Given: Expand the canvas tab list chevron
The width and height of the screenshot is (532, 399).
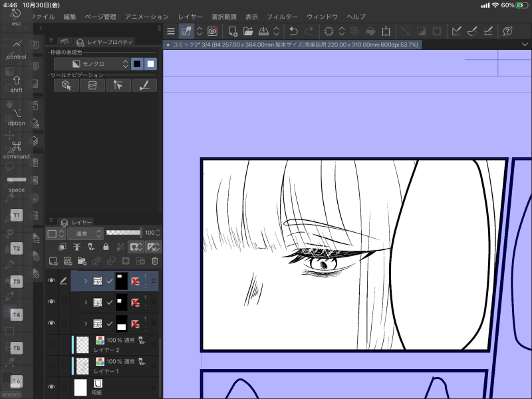Looking at the screenshot, I should (x=525, y=45).
